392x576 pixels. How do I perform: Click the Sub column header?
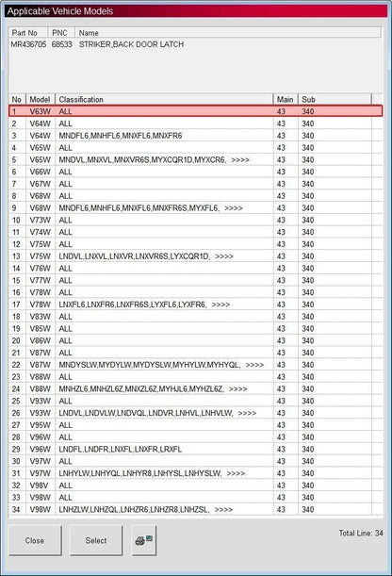335,99
